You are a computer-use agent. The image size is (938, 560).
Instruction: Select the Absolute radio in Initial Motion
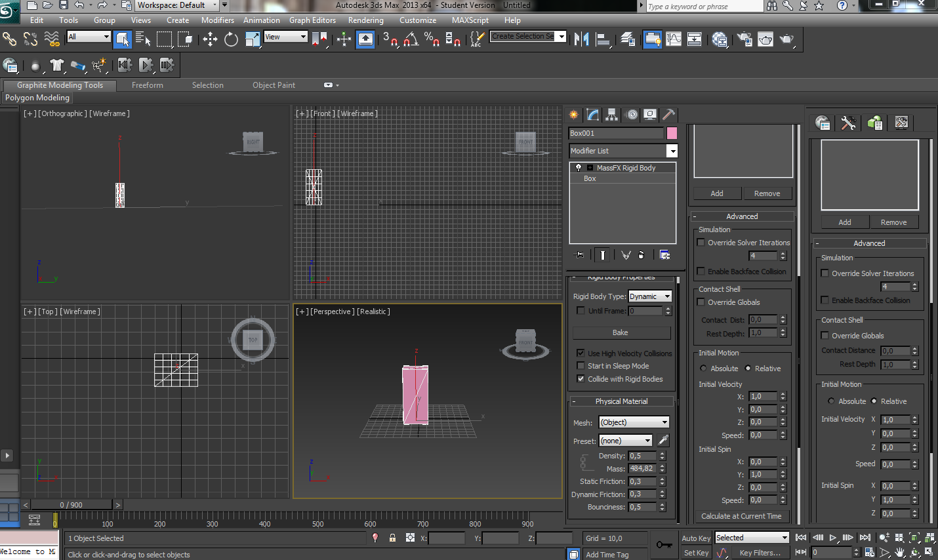tap(703, 369)
